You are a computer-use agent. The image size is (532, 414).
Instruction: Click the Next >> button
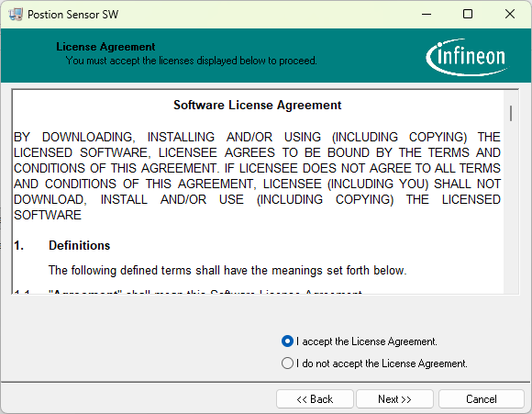tap(394, 399)
